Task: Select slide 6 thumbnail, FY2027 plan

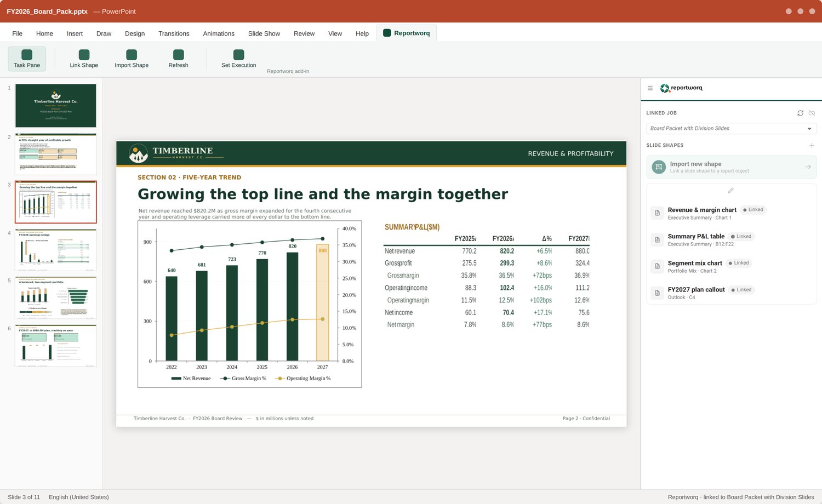Action: click(x=55, y=345)
